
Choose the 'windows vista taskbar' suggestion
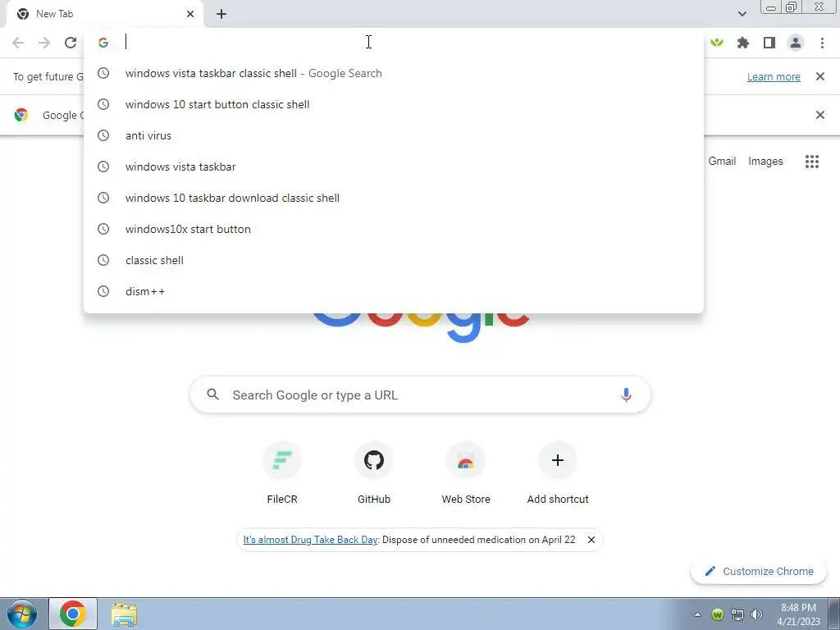[393, 167]
